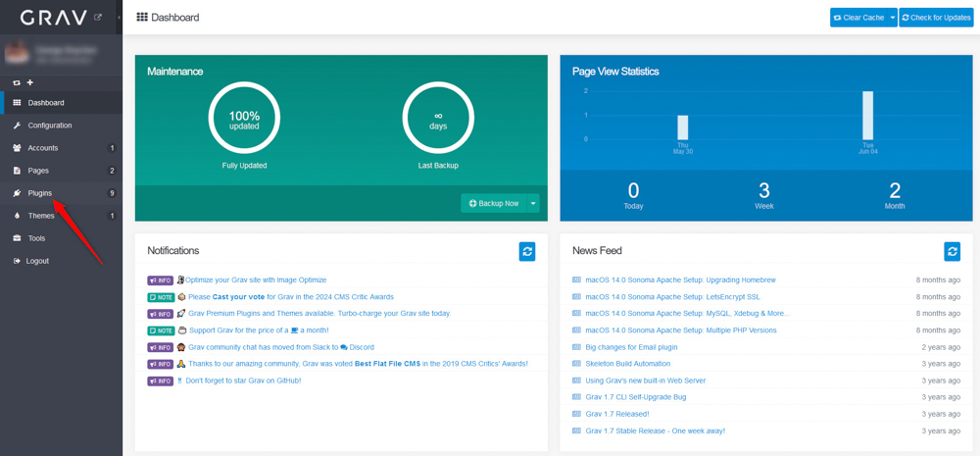Open the Pages sidebar item
The height and width of the screenshot is (456, 980).
click(61, 171)
